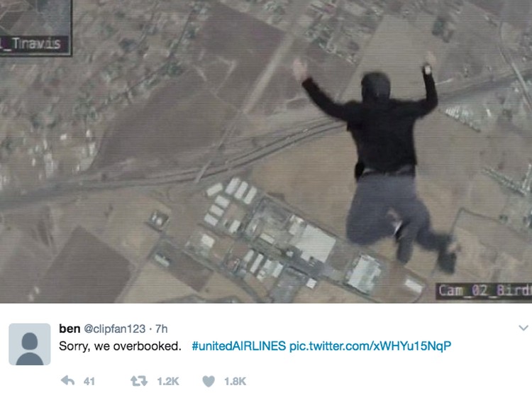
Task: Click the 41 replies count
Action: tap(89, 381)
